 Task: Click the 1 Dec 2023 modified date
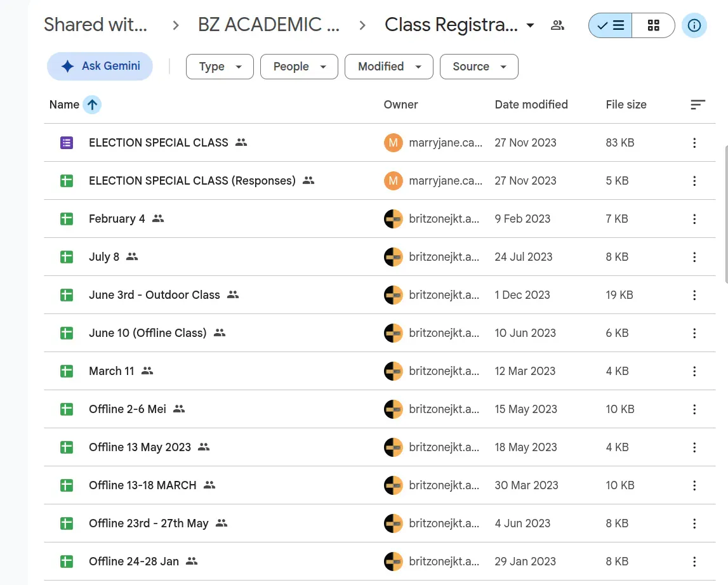522,295
